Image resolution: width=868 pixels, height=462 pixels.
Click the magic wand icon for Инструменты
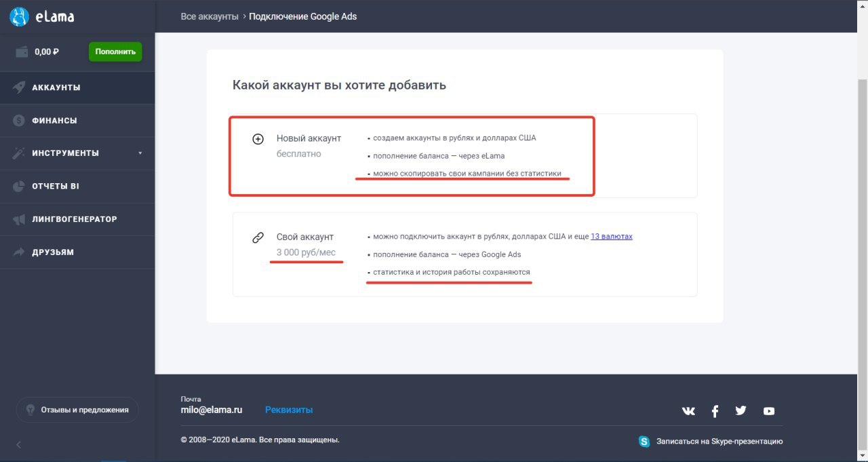19,153
